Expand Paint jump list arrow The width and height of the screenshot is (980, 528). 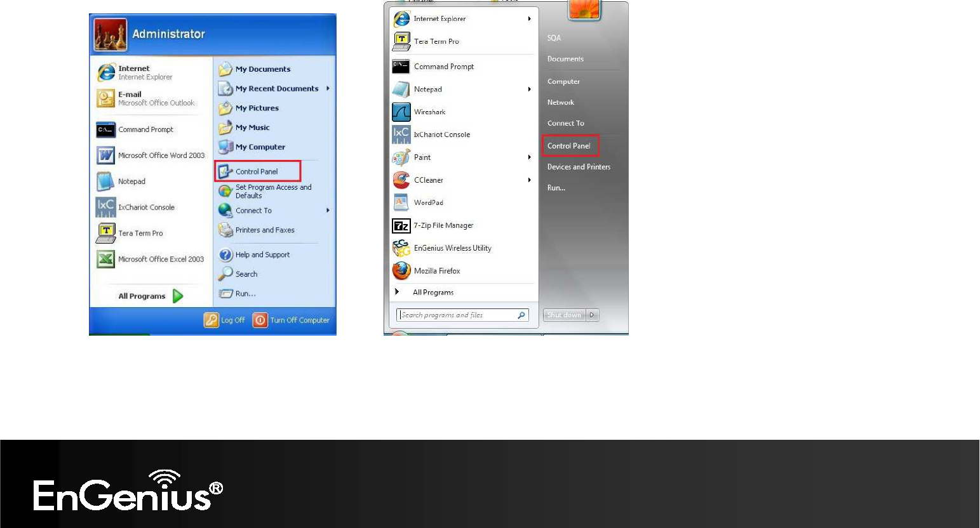[x=529, y=157]
